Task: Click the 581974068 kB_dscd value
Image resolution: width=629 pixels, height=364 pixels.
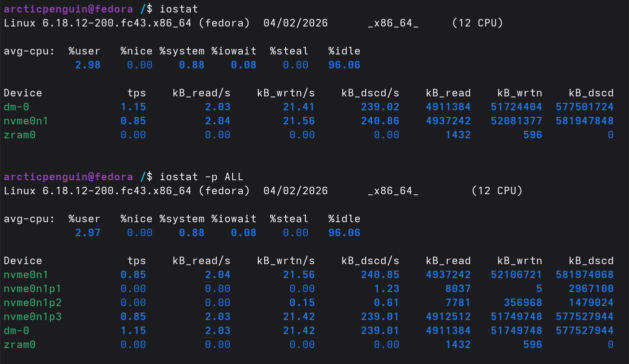Action: pos(584,275)
